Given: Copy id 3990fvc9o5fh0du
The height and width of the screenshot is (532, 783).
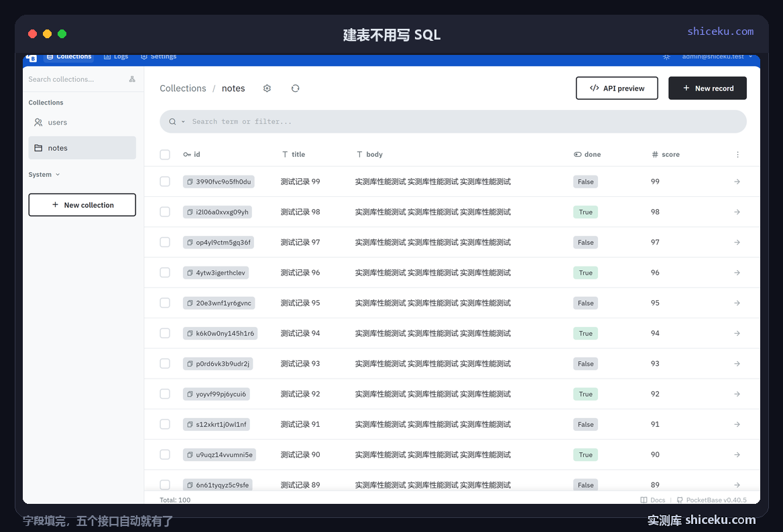Looking at the screenshot, I should pyautogui.click(x=190, y=182).
